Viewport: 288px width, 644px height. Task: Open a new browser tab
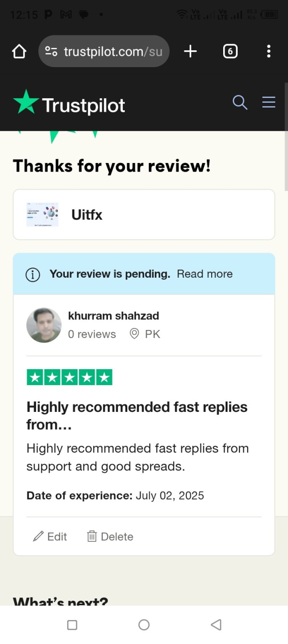coord(191,51)
